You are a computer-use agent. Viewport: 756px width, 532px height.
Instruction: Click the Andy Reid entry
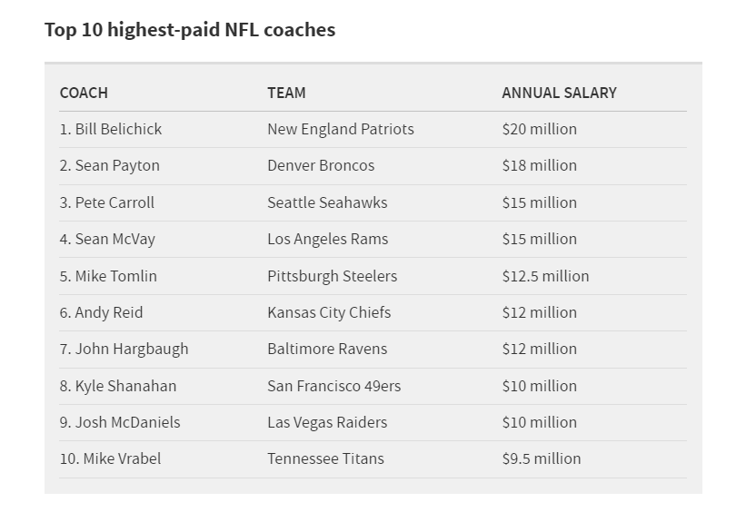tap(101, 312)
